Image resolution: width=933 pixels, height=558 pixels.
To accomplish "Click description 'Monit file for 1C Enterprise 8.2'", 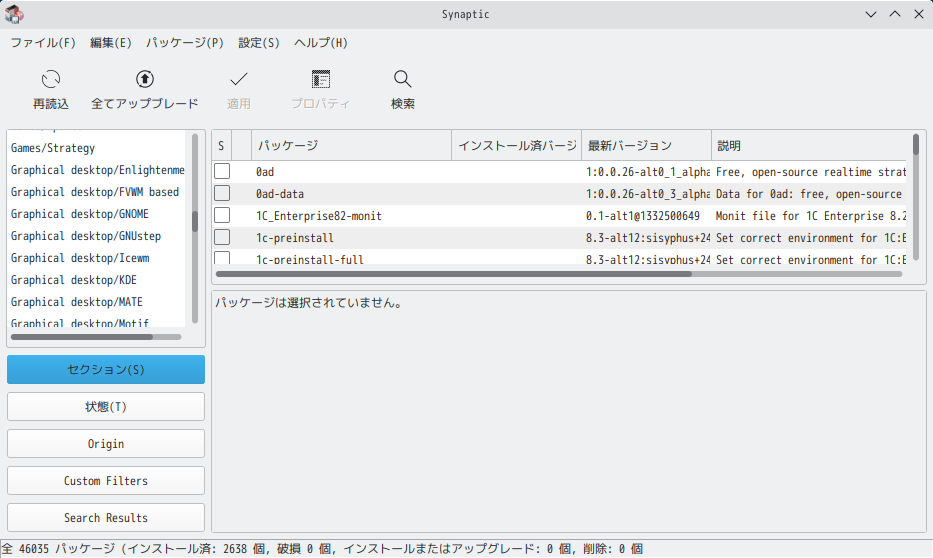I will (x=810, y=216).
